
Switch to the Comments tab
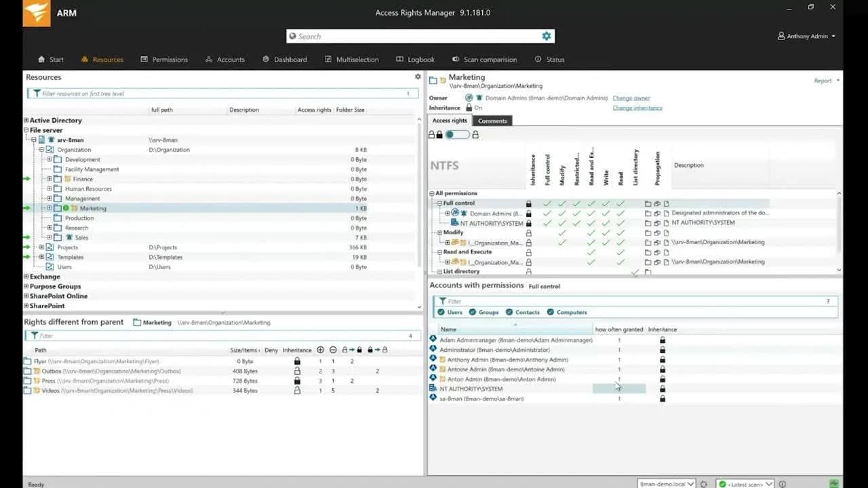492,121
